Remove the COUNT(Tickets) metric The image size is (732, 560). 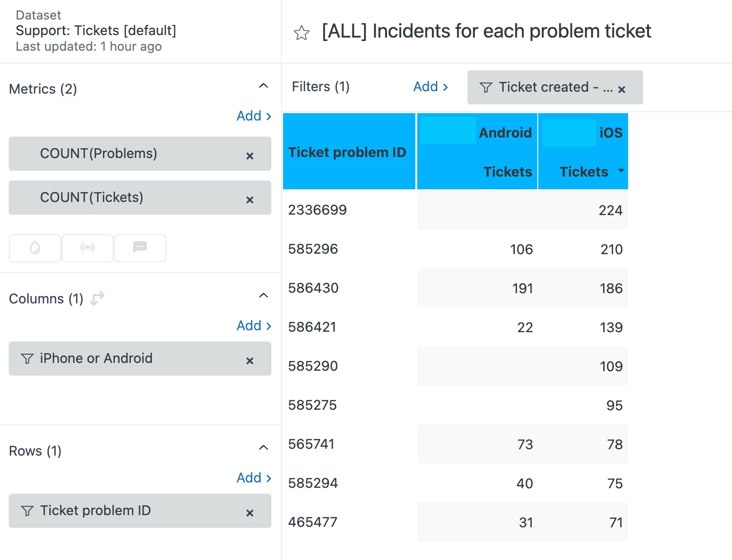250,200
